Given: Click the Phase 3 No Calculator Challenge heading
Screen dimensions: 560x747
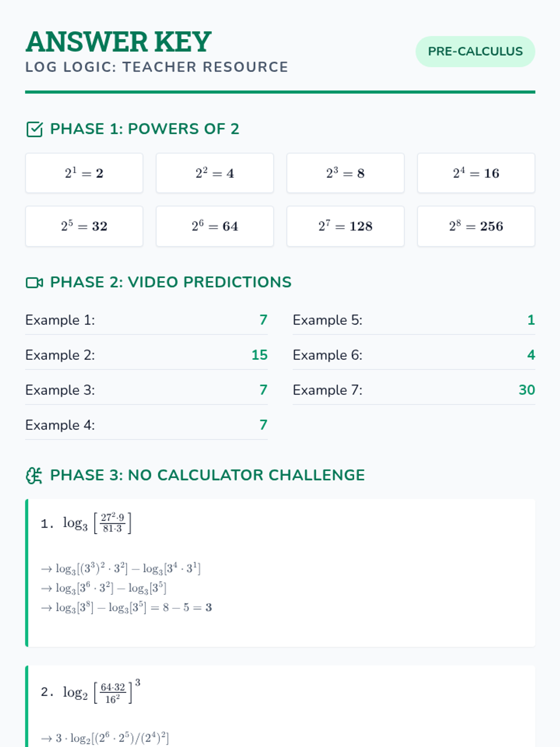Looking at the screenshot, I should (207, 475).
